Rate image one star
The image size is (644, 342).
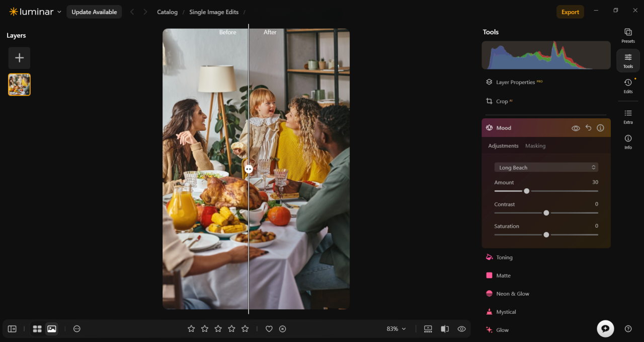point(191,329)
